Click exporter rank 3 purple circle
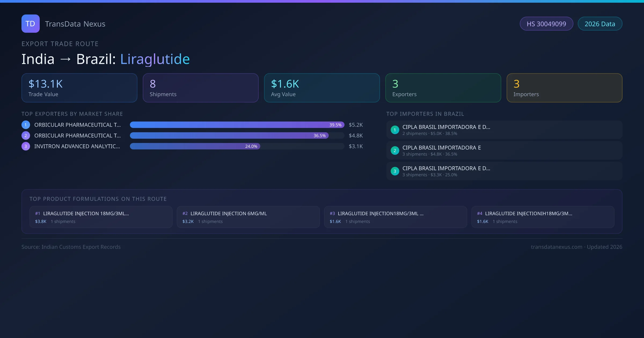 (x=26, y=146)
